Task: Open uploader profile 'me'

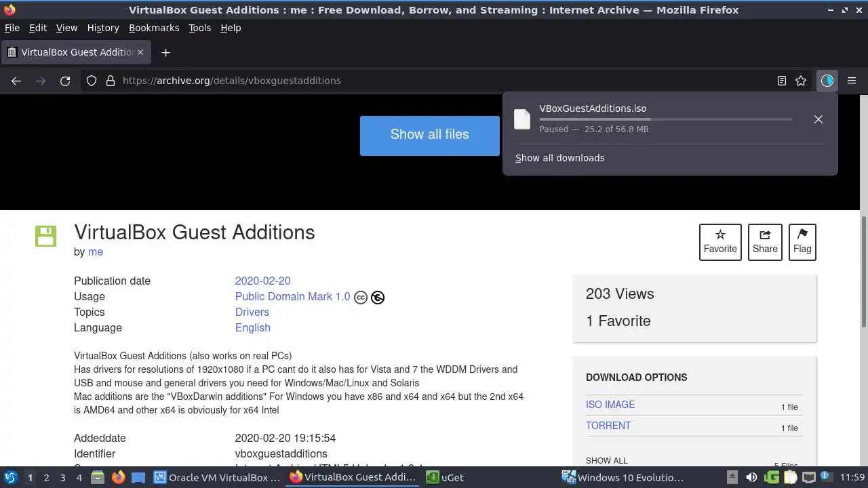Action: point(96,251)
